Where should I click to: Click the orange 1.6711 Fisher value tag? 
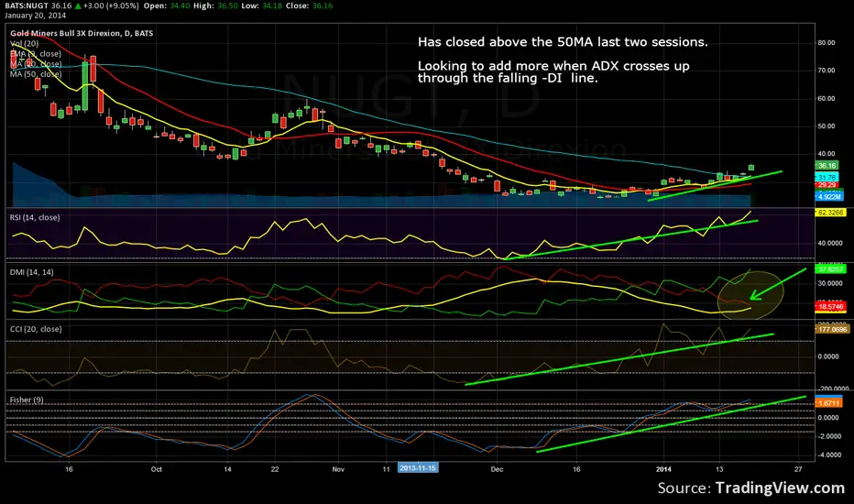click(828, 403)
